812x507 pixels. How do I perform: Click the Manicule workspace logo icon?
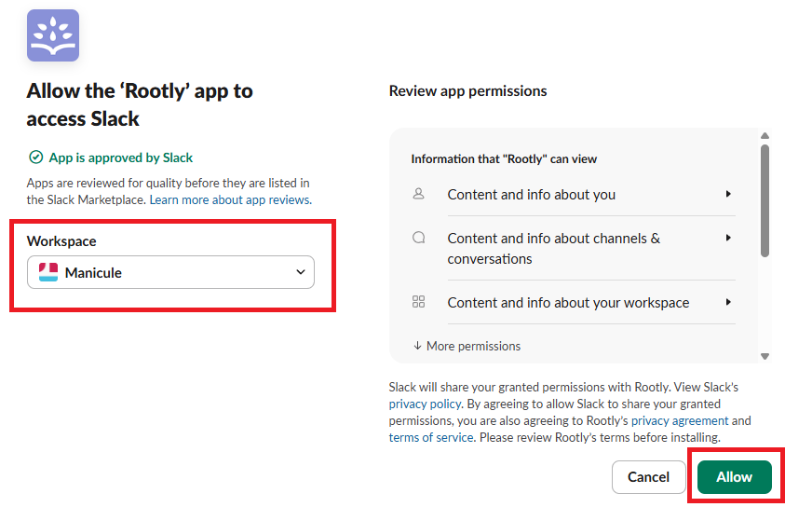pyautogui.click(x=48, y=272)
